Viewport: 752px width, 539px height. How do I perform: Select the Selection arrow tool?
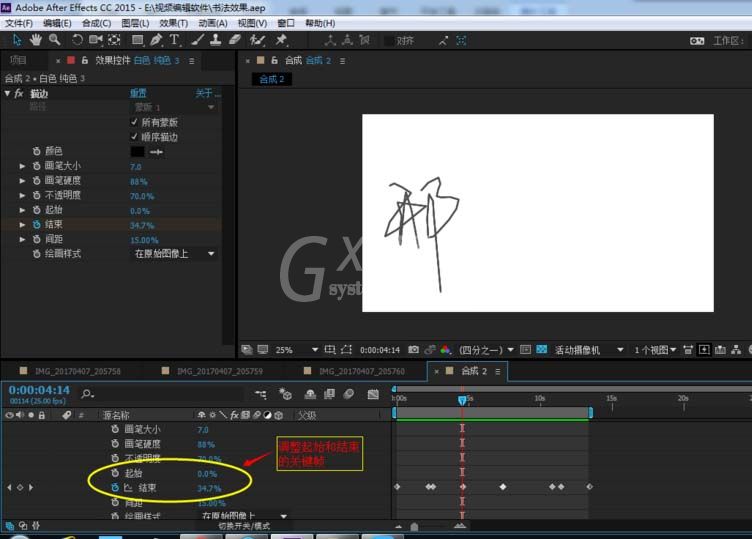click(x=17, y=40)
